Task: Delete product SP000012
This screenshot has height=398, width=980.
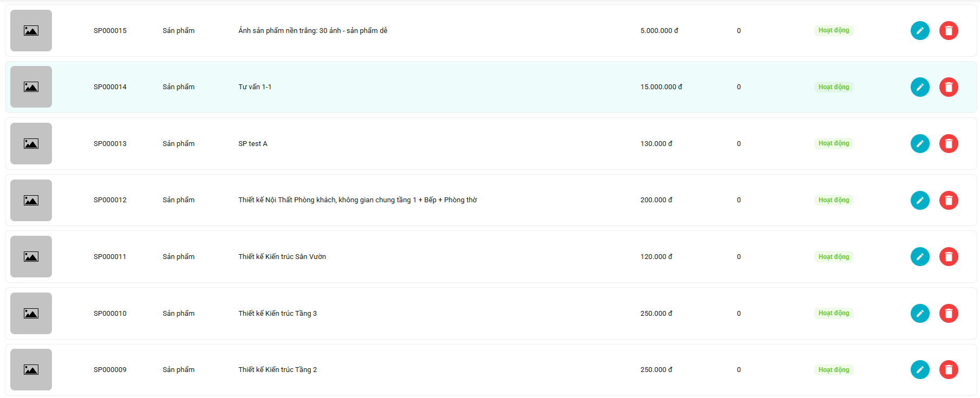Action: 949,200
